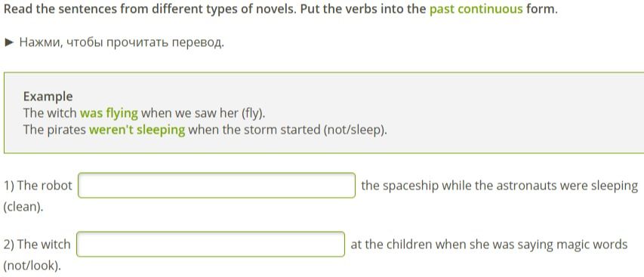The width and height of the screenshot is (644, 277).
Task: Focus the answer field after 'The robot'
Action: pos(217,186)
